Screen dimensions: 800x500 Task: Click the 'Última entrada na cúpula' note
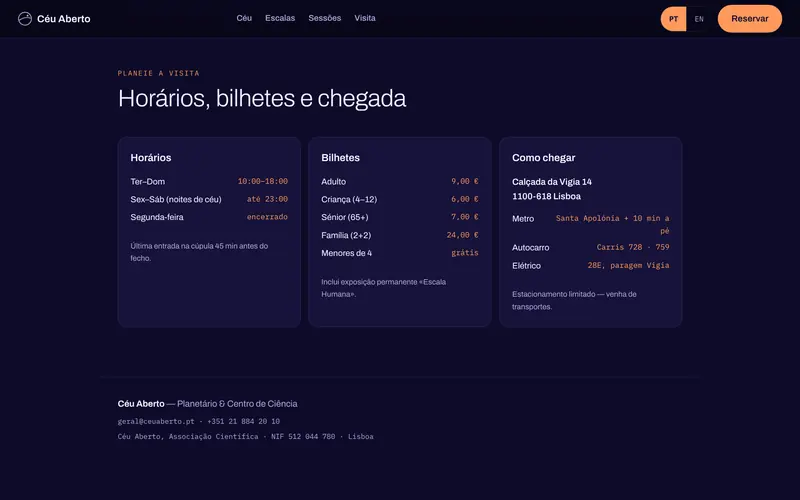(x=199, y=252)
